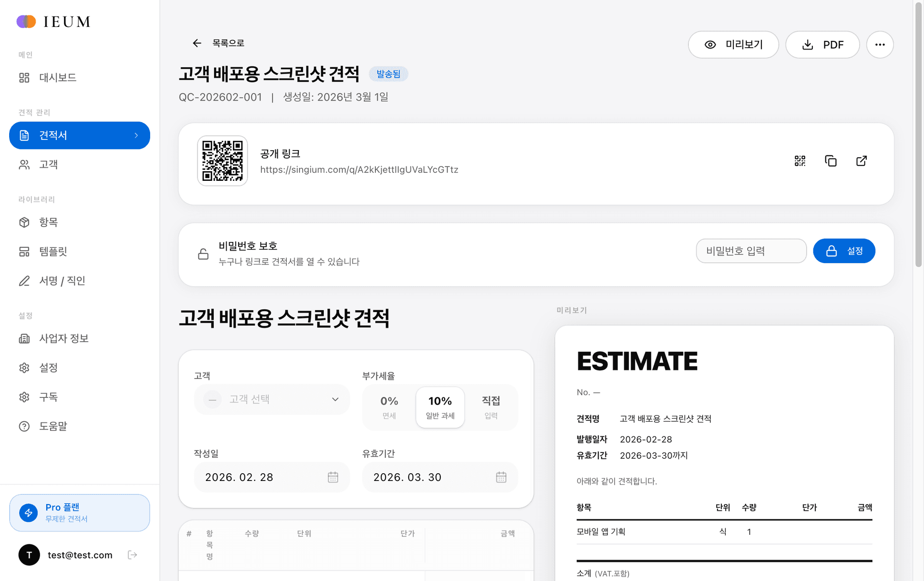Download the quote as PDF

822,44
